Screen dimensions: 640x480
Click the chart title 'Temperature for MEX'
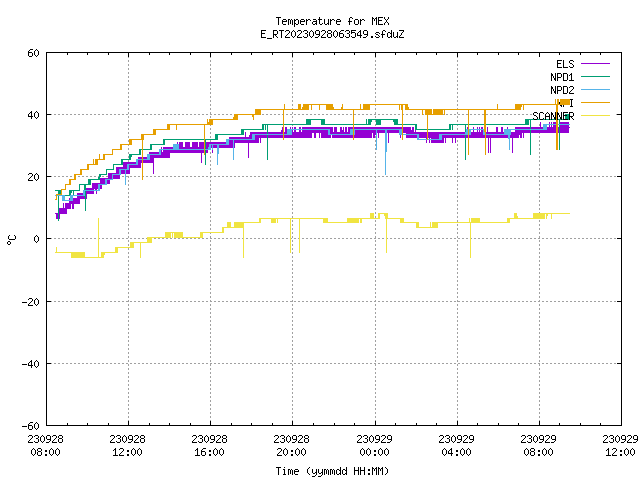point(332,21)
